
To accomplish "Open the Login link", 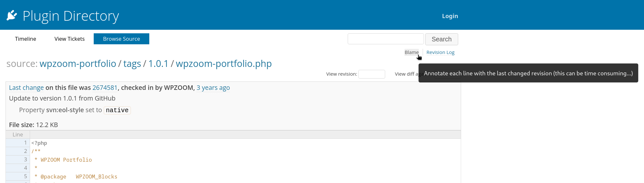I will point(450,16).
